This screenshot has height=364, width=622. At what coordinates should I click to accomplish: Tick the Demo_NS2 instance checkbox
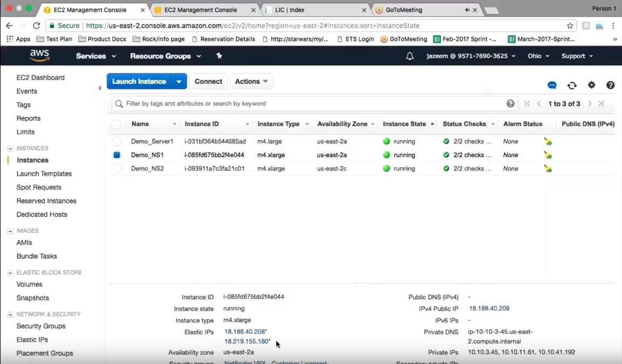click(117, 168)
